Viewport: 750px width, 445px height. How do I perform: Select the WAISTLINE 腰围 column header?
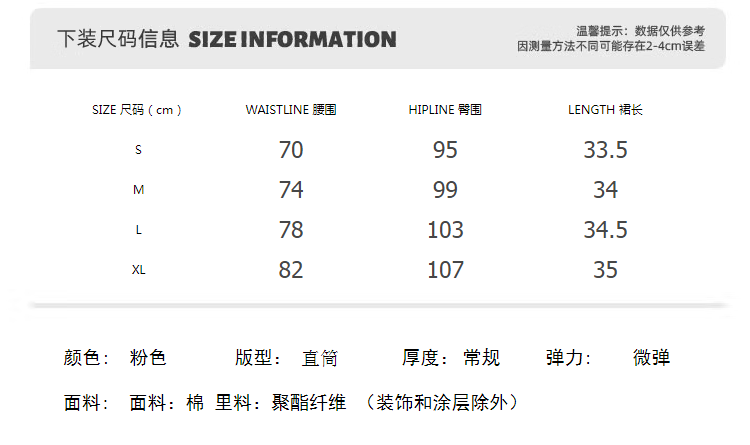[291, 110]
